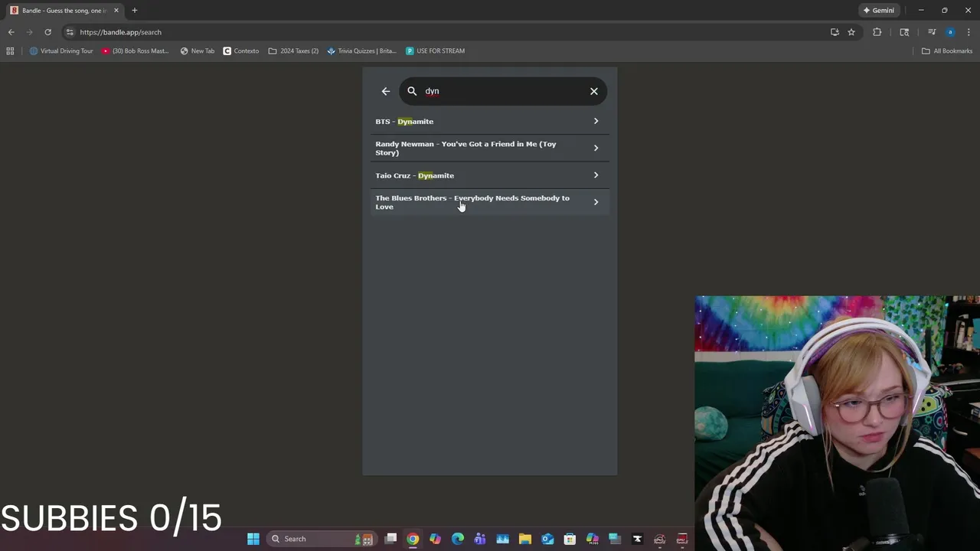Open Trivia Quizzes Britannica bookmark
Image resolution: width=980 pixels, height=551 pixels.
point(361,51)
